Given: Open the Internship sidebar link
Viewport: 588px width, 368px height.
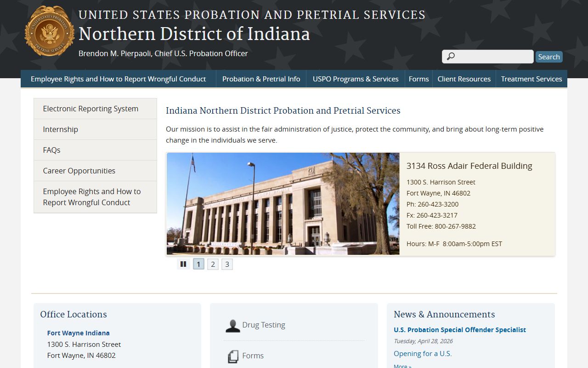Looking at the screenshot, I should tap(95, 129).
